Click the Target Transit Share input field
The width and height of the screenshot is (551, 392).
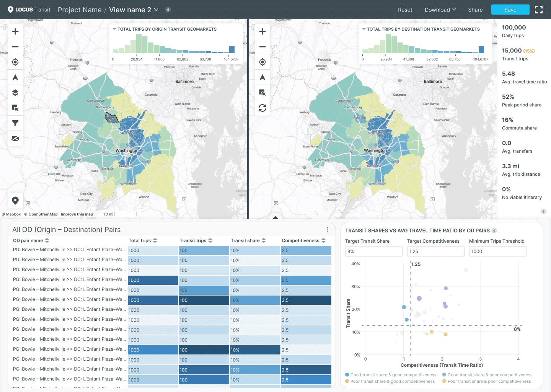click(373, 252)
